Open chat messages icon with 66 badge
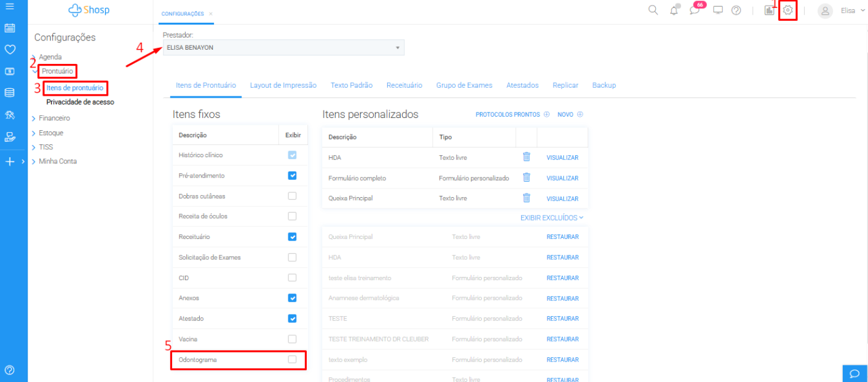868x382 pixels. [695, 10]
